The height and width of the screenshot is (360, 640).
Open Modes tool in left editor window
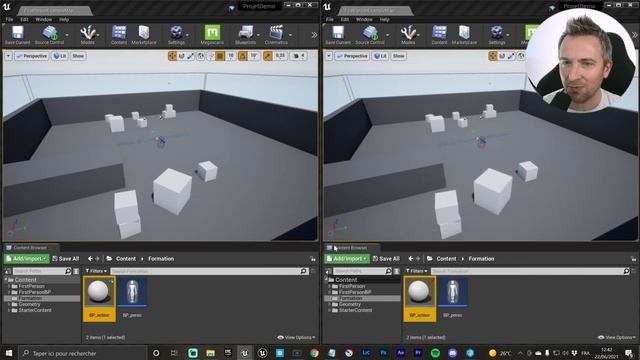coord(87,35)
